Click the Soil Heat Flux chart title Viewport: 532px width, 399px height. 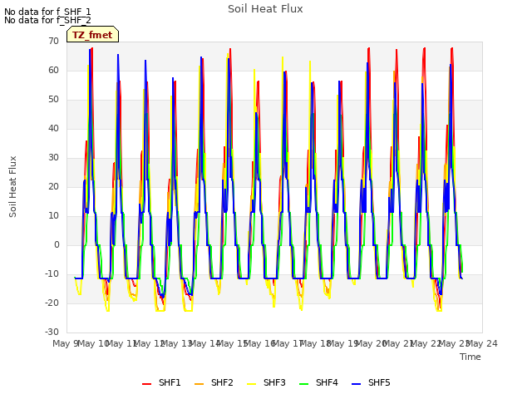click(265, 9)
